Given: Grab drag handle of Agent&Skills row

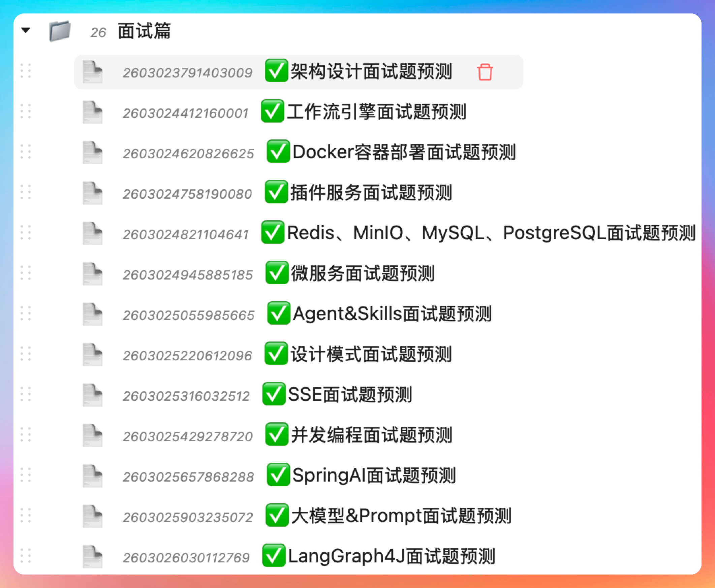Looking at the screenshot, I should pos(25,313).
